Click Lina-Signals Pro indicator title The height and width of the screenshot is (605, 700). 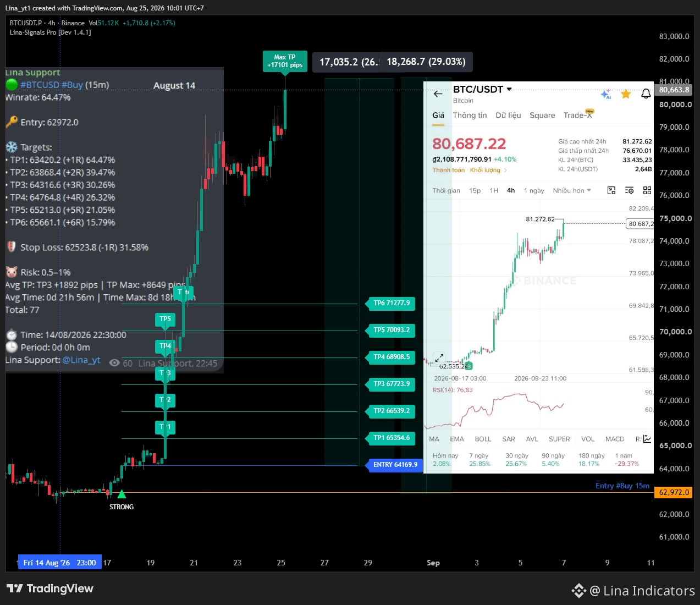coord(51,32)
